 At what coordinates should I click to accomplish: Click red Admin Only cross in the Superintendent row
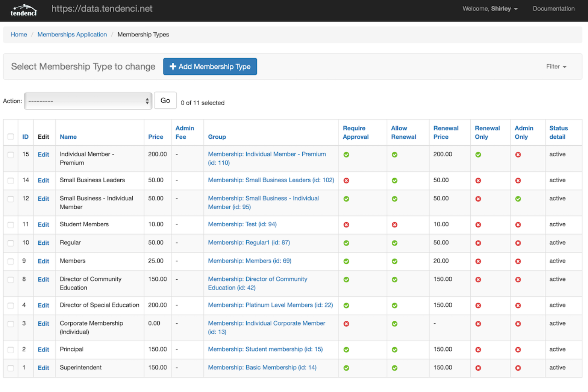[x=518, y=368]
